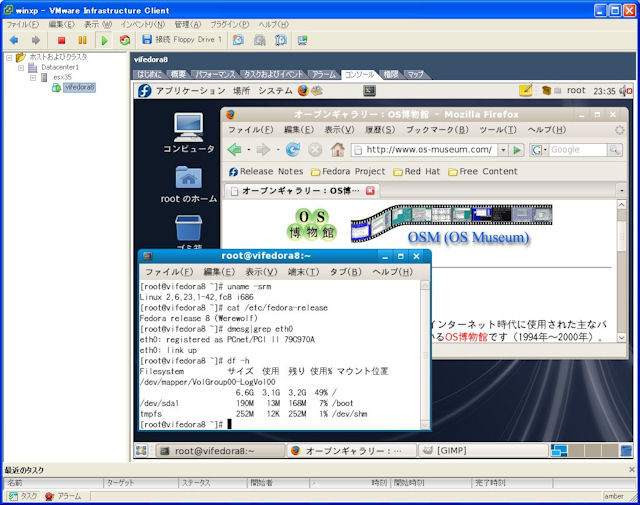Open the Firefox tab list dropdown

(x=621, y=190)
